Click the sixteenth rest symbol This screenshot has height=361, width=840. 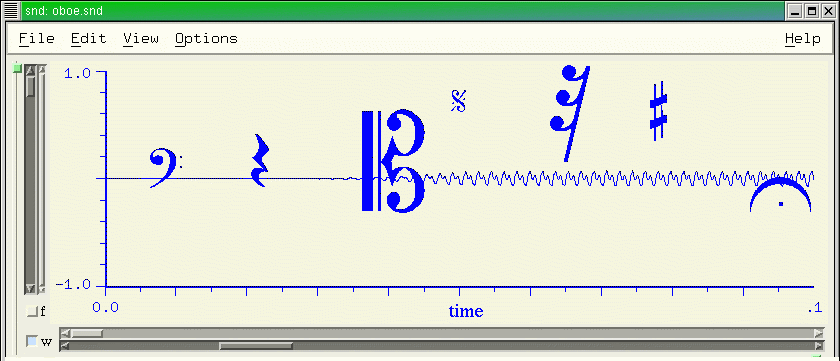569,113
